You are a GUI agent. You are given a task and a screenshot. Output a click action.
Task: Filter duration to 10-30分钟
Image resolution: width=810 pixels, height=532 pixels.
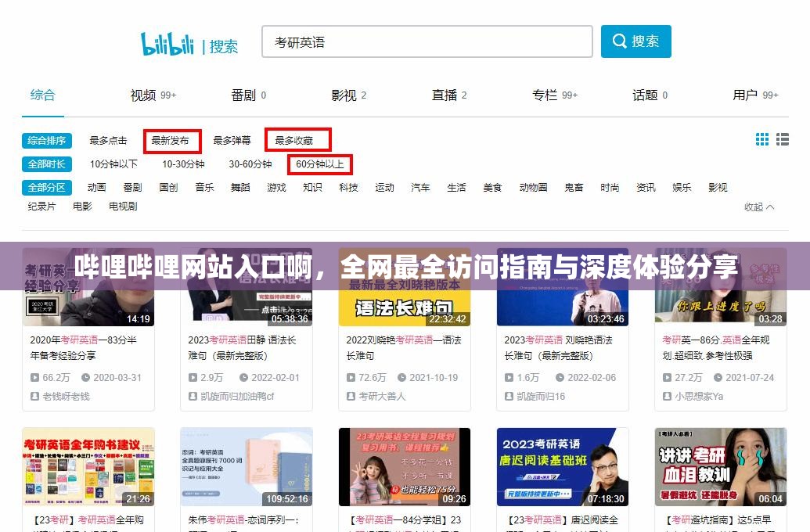tap(183, 164)
